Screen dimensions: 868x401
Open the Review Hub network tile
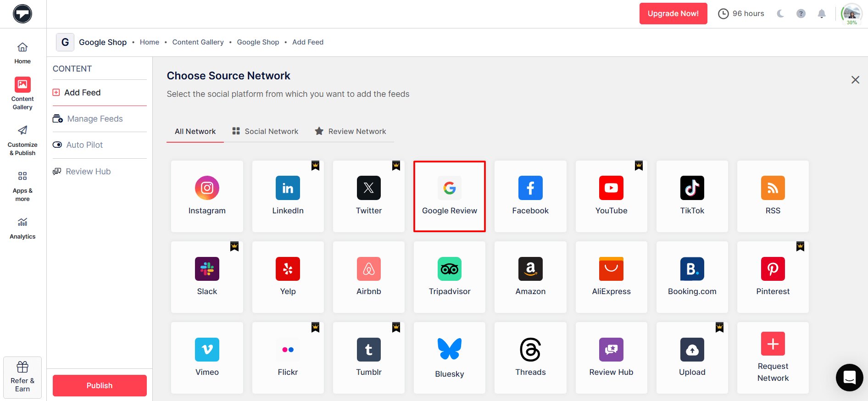[611, 358]
